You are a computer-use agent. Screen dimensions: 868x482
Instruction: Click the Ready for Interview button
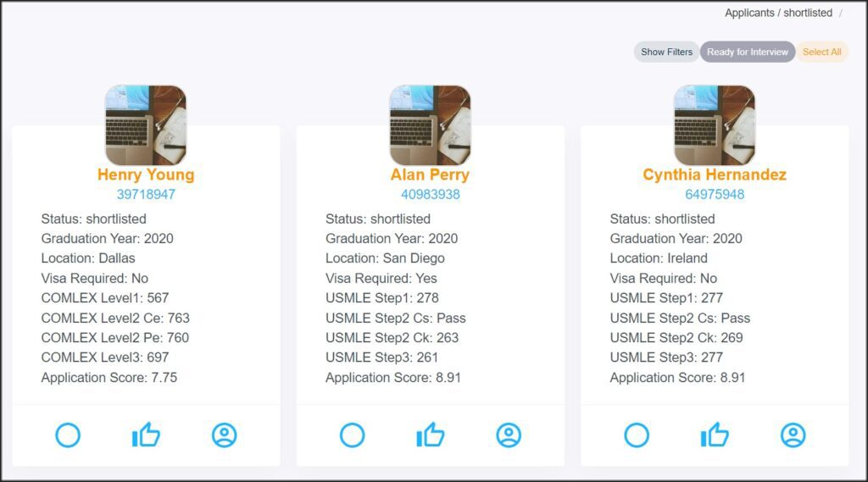click(x=748, y=52)
